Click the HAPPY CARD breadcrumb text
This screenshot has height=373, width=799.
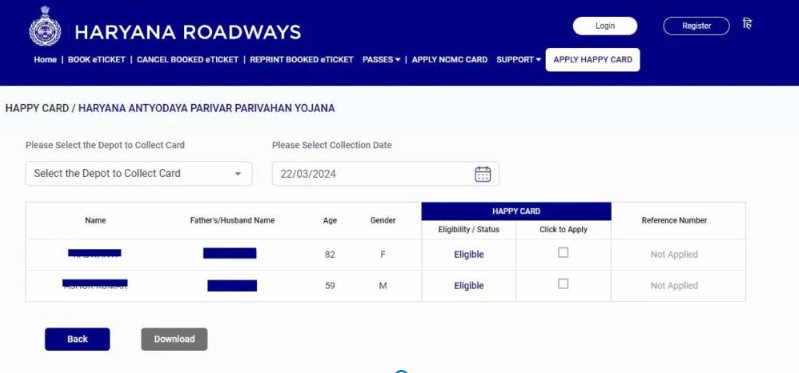click(x=37, y=109)
